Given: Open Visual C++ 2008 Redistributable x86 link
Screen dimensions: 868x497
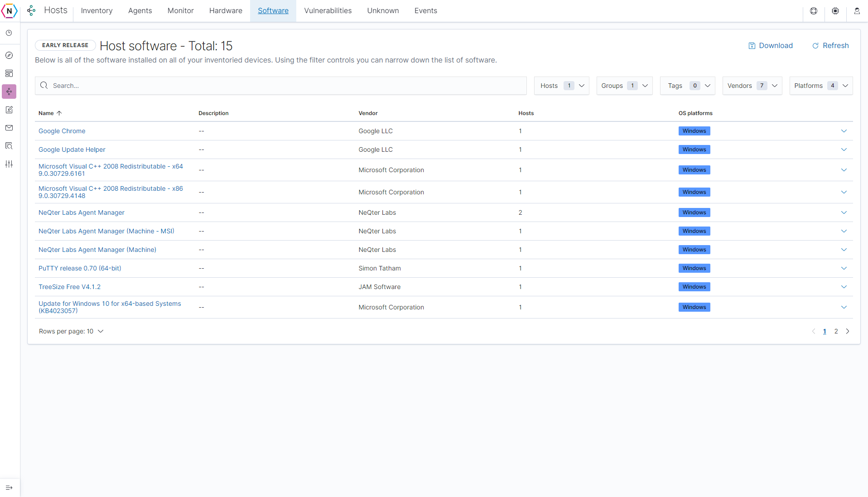Looking at the screenshot, I should point(111,192).
